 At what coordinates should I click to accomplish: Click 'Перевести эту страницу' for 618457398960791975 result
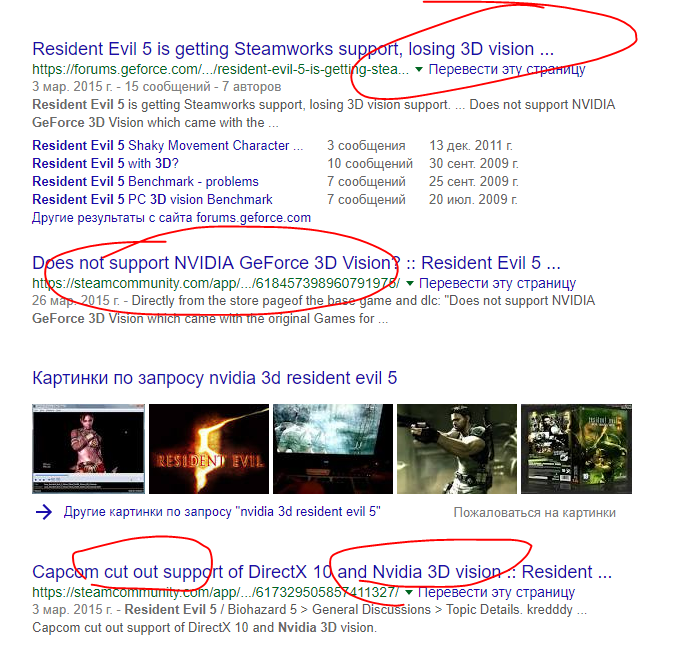coord(497,283)
